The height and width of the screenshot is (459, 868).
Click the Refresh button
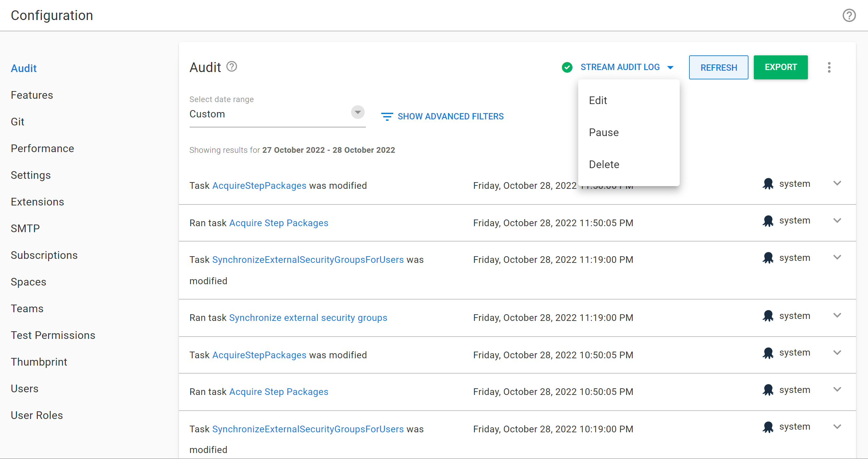pyautogui.click(x=718, y=67)
